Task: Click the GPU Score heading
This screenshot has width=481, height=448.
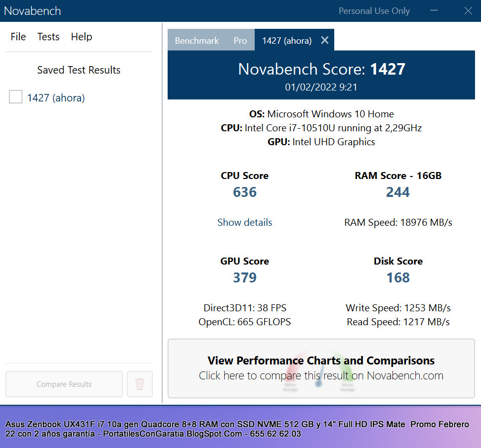Action: (x=245, y=261)
